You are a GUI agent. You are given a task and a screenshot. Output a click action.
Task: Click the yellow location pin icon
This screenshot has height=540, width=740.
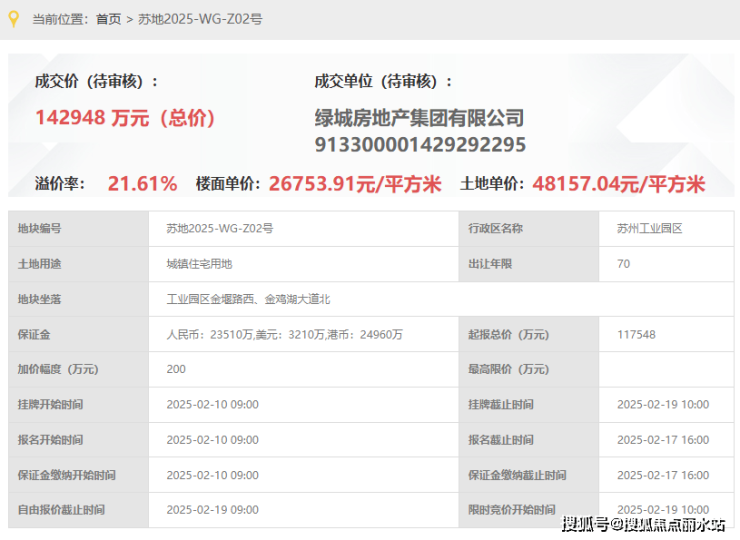click(14, 19)
